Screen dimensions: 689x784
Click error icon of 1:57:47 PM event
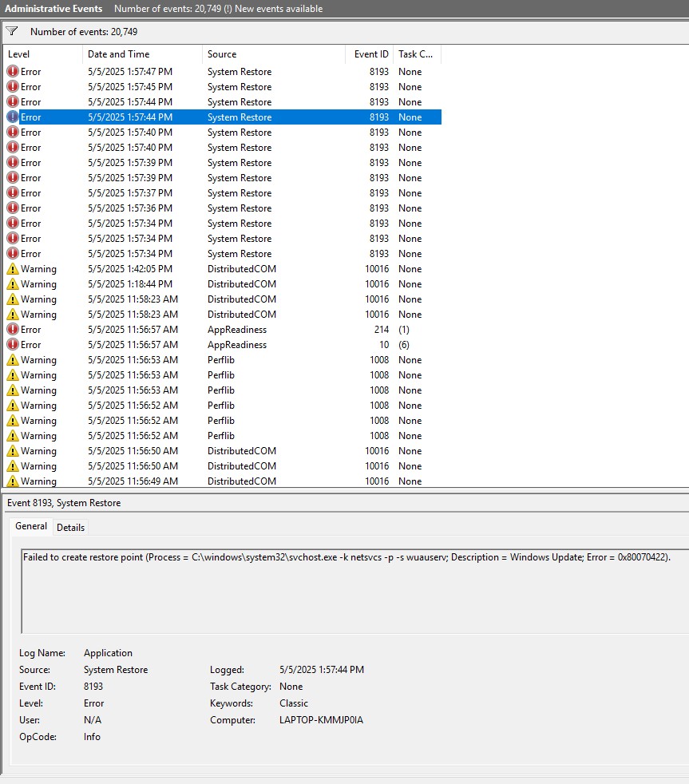(13, 72)
